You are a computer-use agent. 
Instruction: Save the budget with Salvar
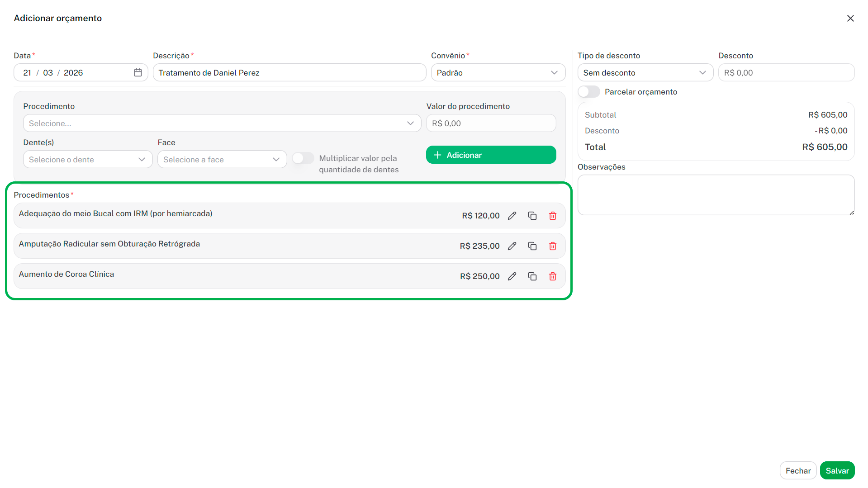pyautogui.click(x=837, y=470)
